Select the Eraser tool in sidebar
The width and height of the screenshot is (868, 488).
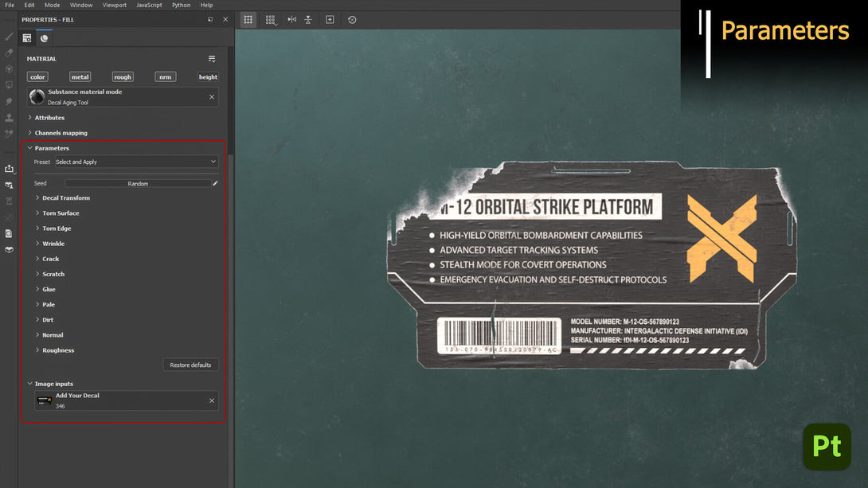pos(9,53)
